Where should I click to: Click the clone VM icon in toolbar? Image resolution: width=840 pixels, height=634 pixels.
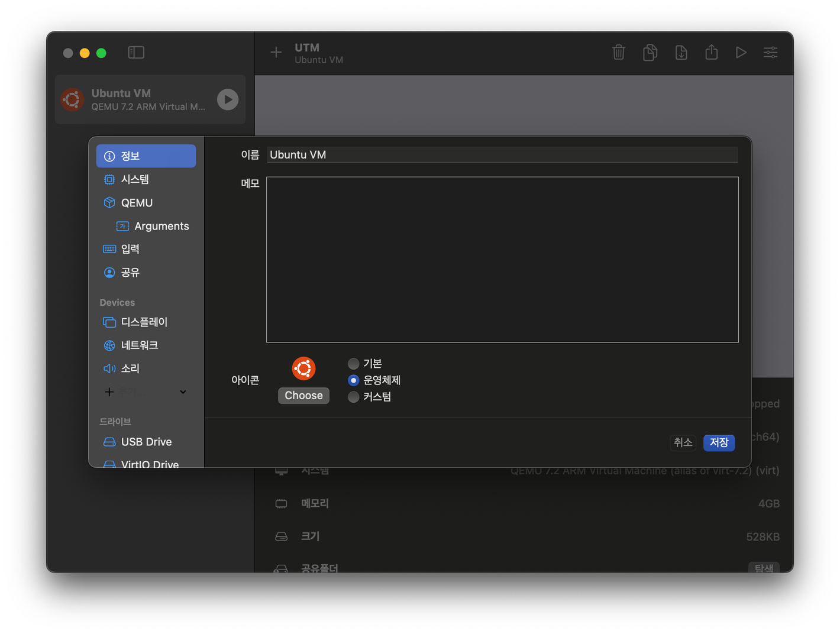click(650, 53)
